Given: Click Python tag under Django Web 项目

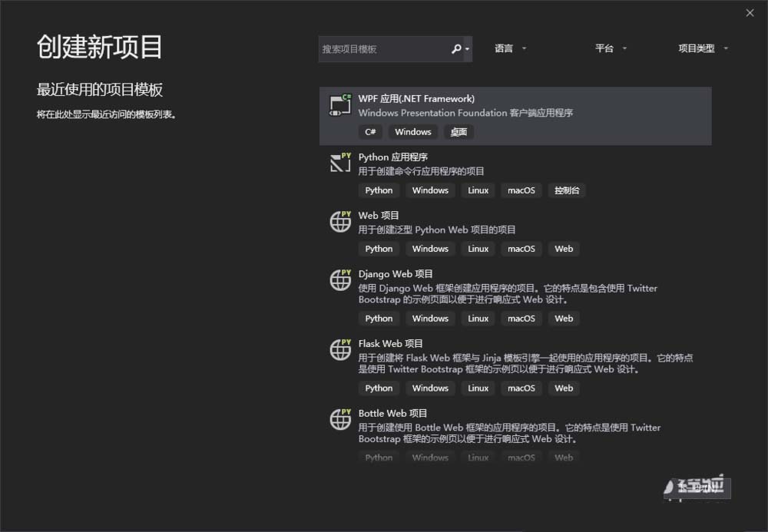Looking at the screenshot, I should pos(379,318).
